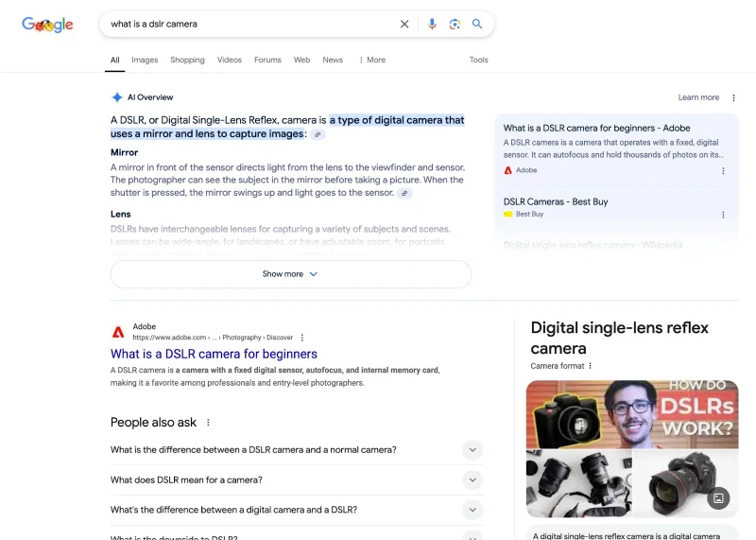Open Google Lens image search icon
This screenshot has height=540, width=756.
[455, 25]
